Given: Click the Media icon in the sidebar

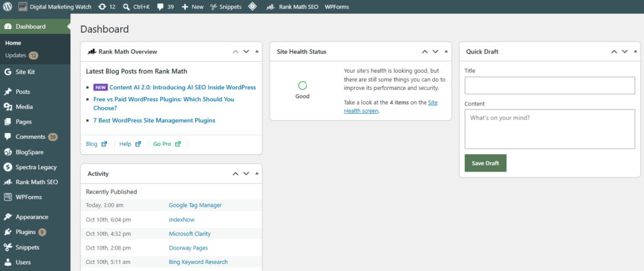Looking at the screenshot, I should pos(8,107).
